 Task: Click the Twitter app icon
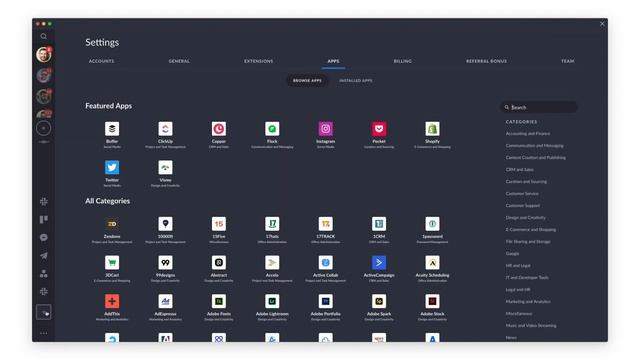tap(112, 167)
